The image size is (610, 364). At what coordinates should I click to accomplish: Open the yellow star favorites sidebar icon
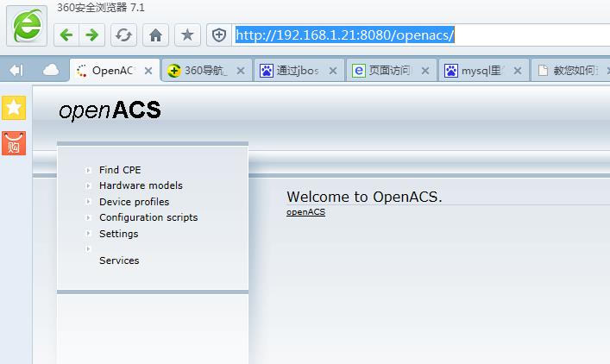pos(14,108)
